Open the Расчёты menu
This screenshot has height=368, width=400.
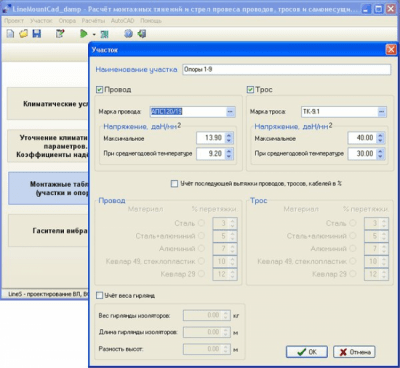click(93, 21)
